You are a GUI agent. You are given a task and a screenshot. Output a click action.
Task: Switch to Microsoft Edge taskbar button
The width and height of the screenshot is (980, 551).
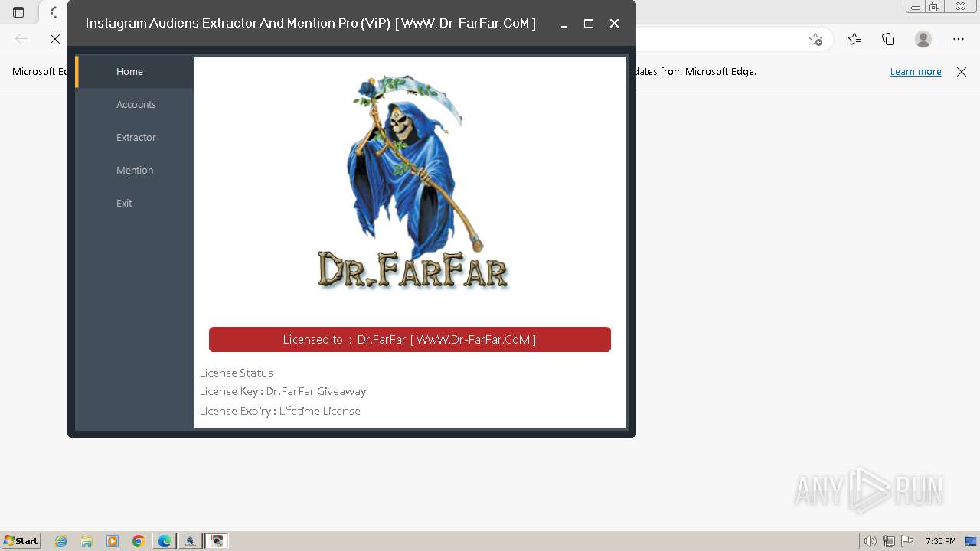165,541
